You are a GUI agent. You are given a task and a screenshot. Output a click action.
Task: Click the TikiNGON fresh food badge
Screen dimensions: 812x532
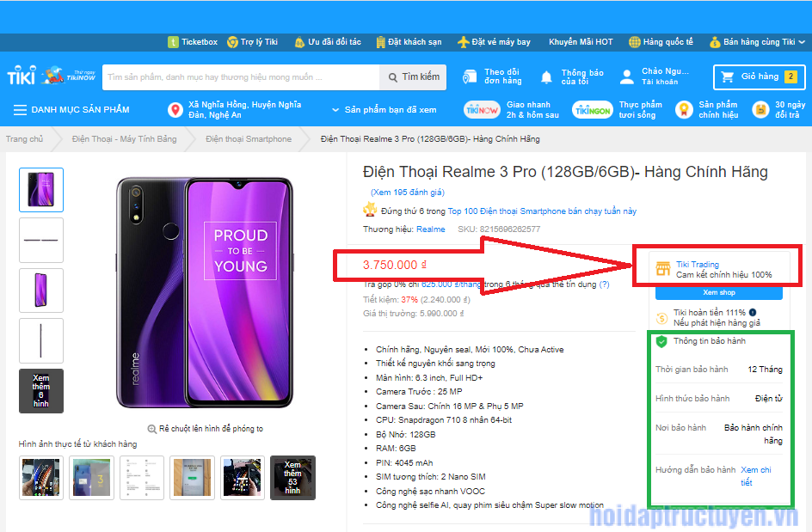[593, 110]
